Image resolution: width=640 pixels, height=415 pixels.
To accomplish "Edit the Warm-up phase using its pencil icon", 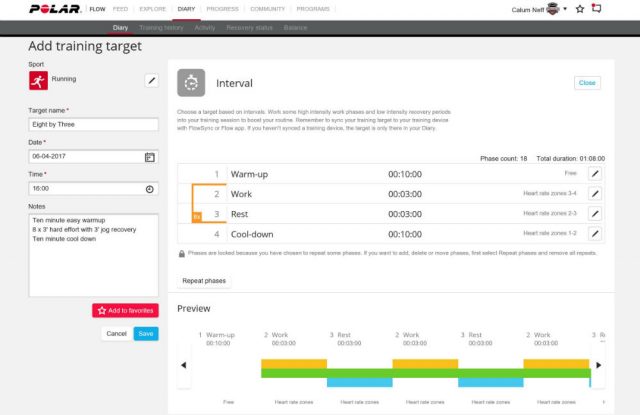I will point(594,174).
